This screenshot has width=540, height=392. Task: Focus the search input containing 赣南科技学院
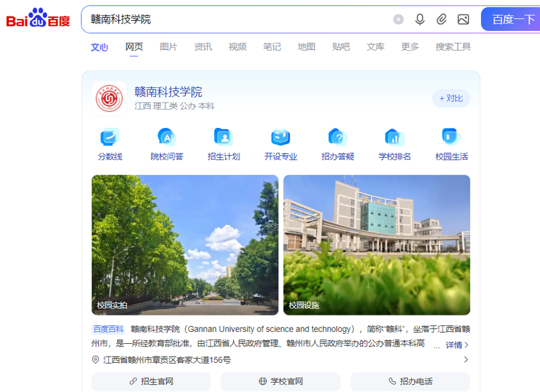(238, 19)
